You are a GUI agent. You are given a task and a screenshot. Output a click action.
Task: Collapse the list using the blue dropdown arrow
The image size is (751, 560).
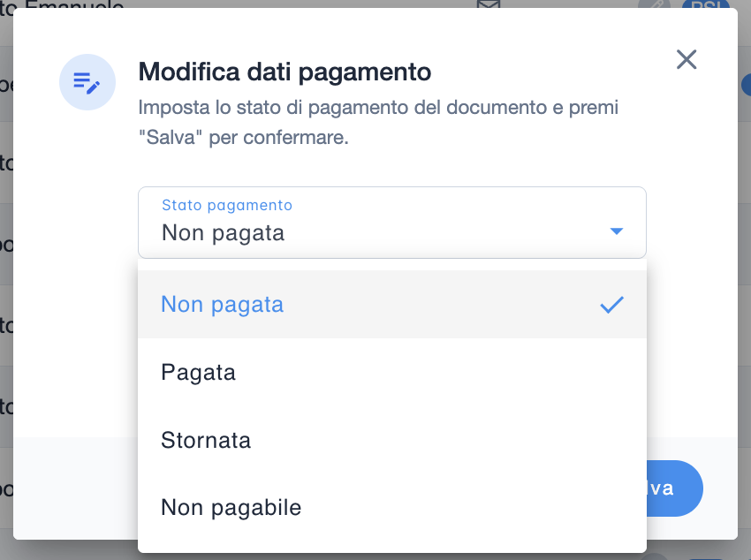[617, 231]
